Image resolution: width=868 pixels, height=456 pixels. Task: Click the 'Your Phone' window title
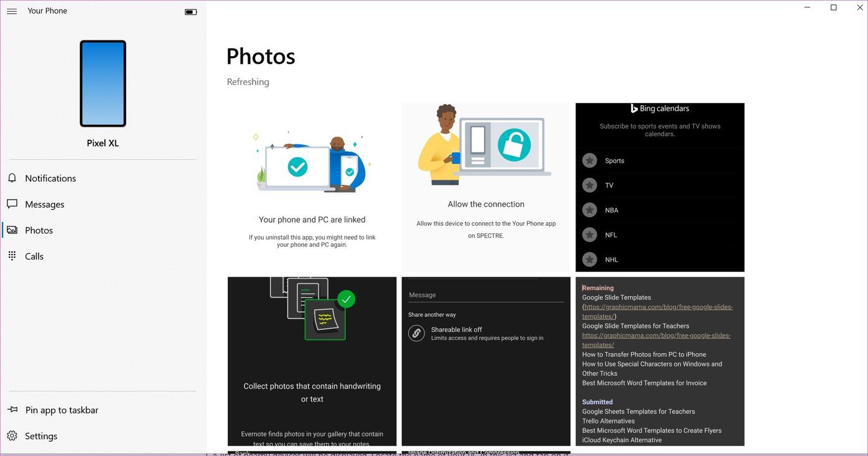pos(47,11)
